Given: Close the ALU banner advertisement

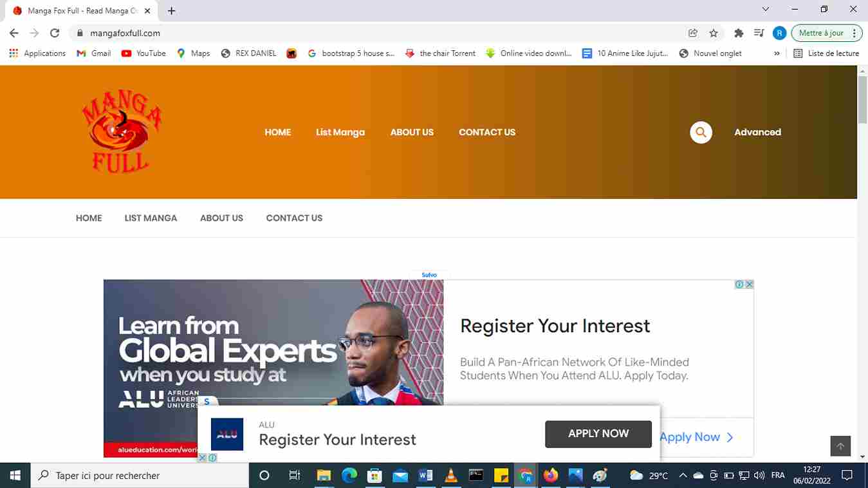Looking at the screenshot, I should tap(749, 285).
